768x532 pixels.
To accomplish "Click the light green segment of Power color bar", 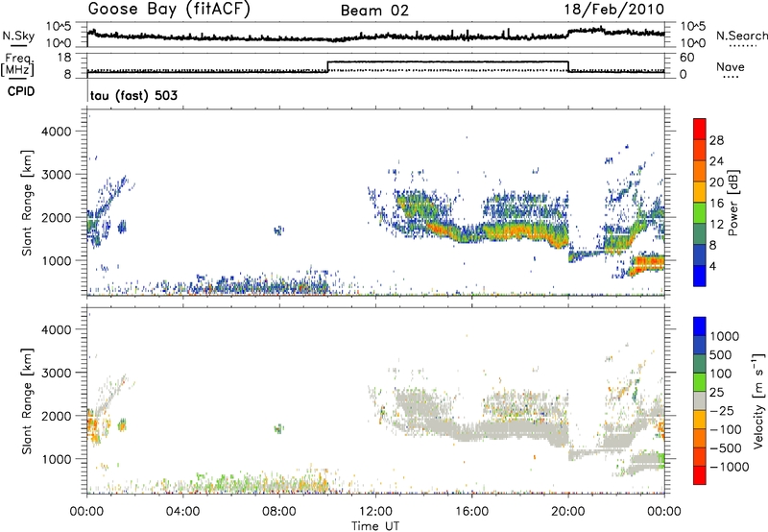I will pyautogui.click(x=700, y=213).
